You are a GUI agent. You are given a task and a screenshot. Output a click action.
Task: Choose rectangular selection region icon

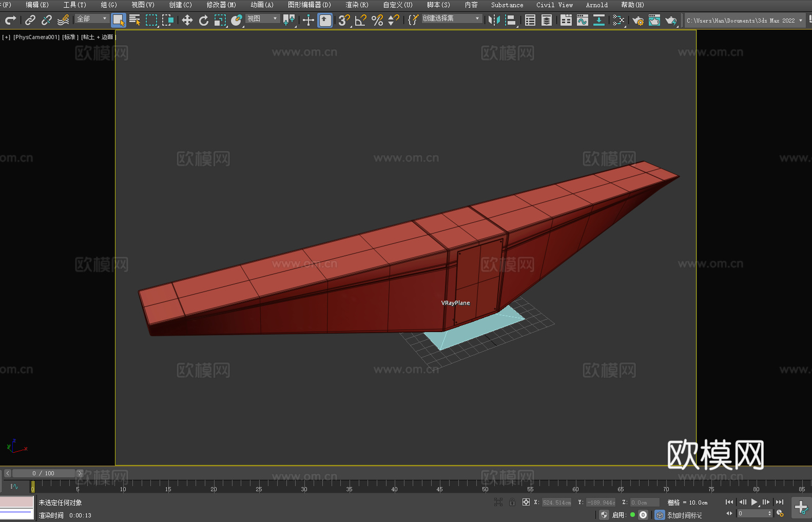151,20
